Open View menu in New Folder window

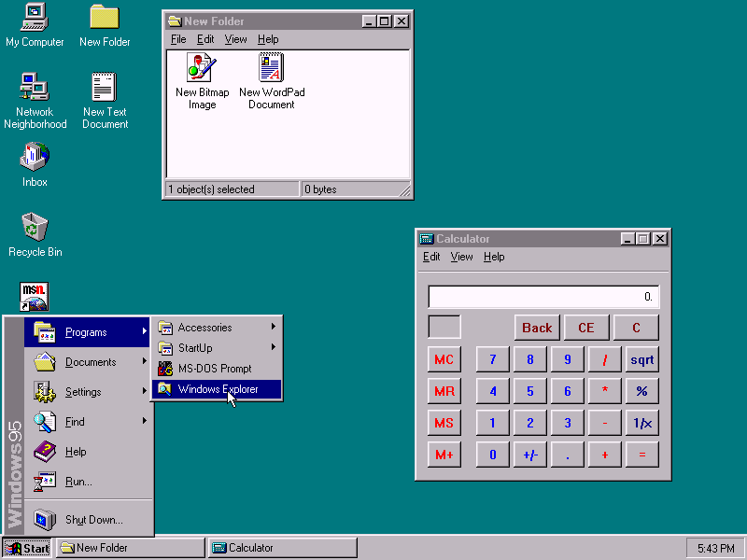point(236,39)
